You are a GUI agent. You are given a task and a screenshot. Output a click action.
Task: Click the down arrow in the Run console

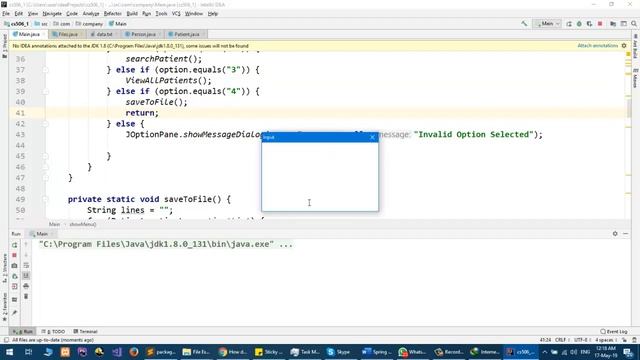tap(26, 255)
